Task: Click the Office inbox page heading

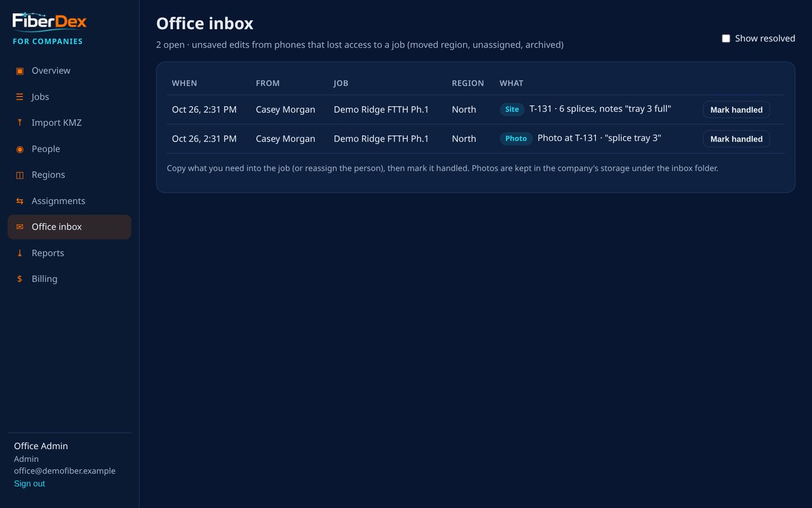Action: tap(205, 23)
